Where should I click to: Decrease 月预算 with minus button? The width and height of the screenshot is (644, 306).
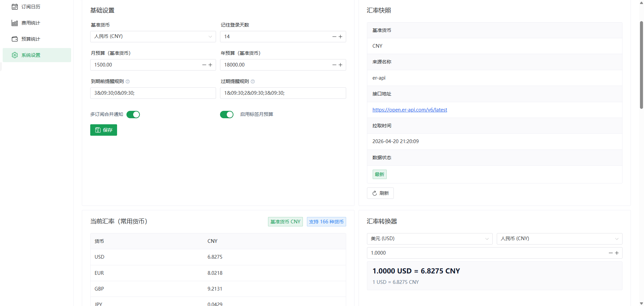pyautogui.click(x=204, y=65)
